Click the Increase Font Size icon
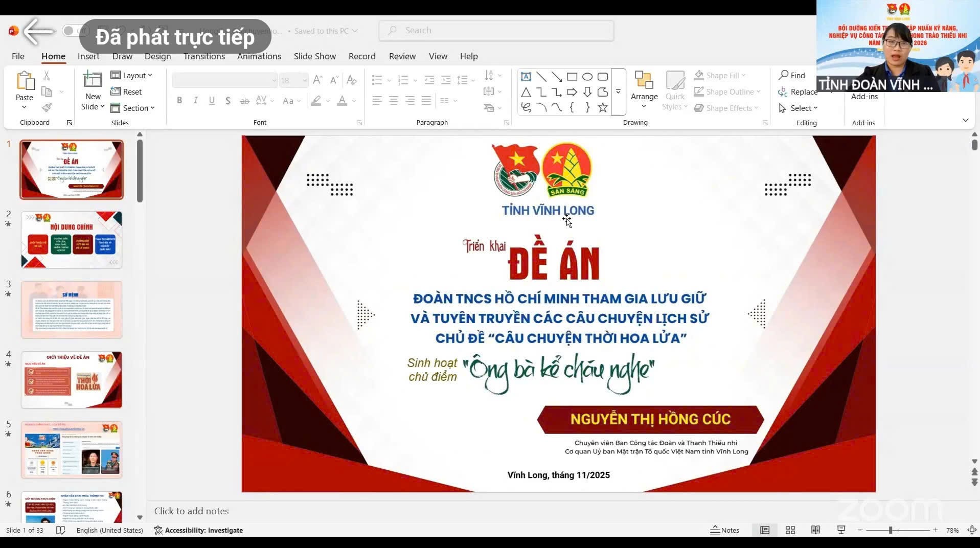Viewport: 980px width, 548px height. click(317, 80)
